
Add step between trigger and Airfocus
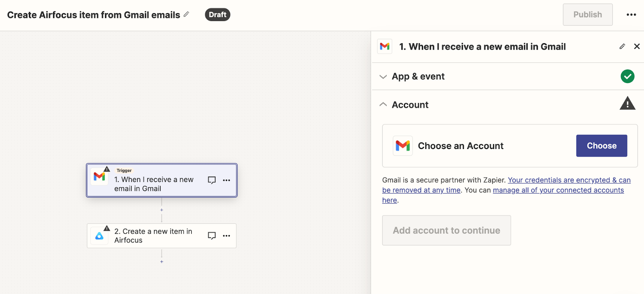tap(162, 210)
